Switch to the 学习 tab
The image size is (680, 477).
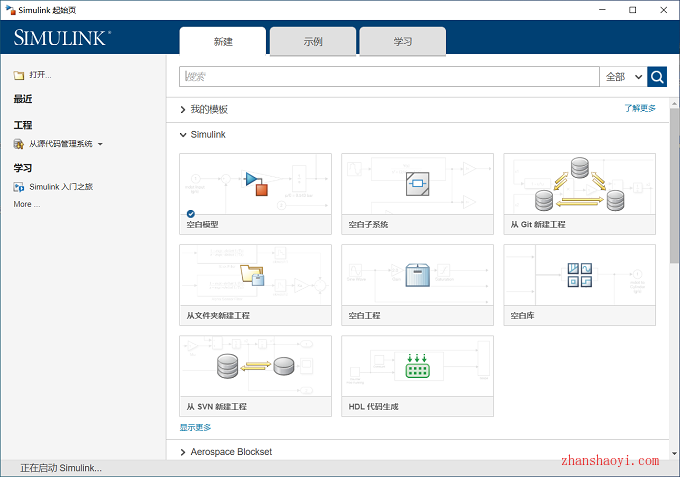tap(402, 42)
